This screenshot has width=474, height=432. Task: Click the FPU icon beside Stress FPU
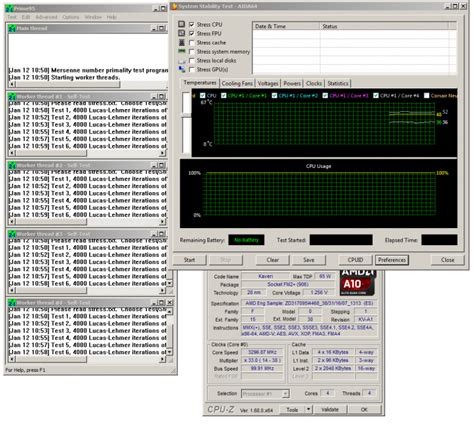pyautogui.click(x=181, y=33)
